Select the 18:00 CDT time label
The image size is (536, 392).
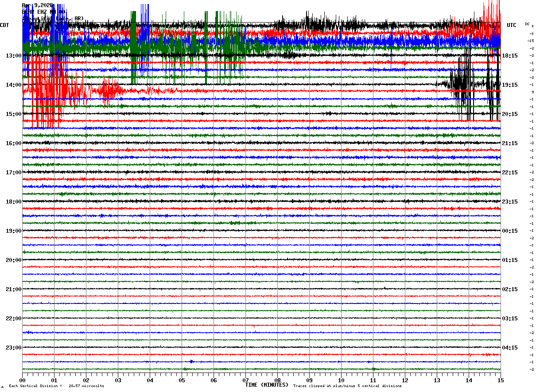tap(14, 202)
